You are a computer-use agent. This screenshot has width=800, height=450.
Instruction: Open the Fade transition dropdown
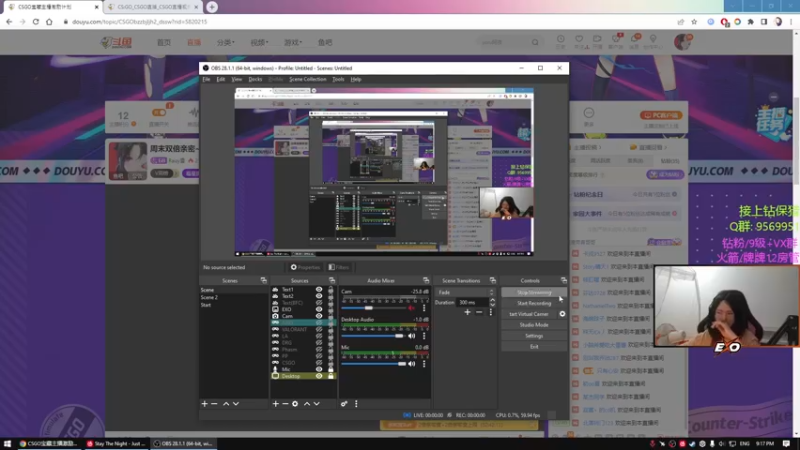pos(465,292)
